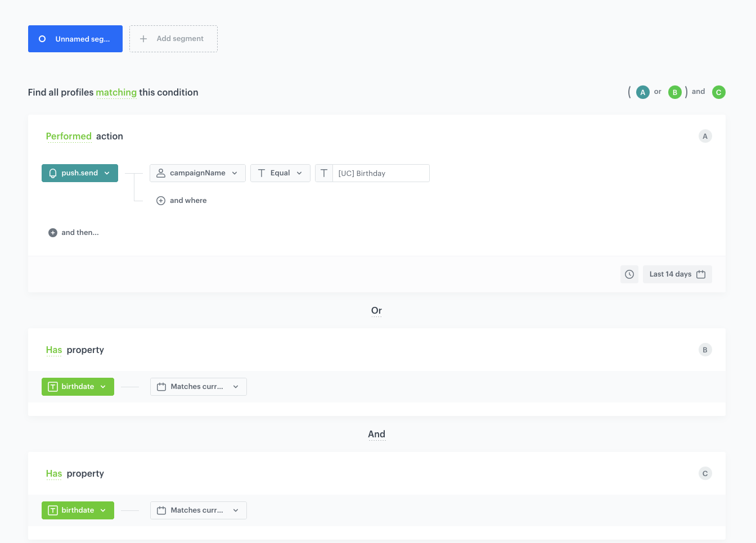The height and width of the screenshot is (543, 756).
Task: Click the plus icon next to 'and then...'
Action: tap(53, 233)
